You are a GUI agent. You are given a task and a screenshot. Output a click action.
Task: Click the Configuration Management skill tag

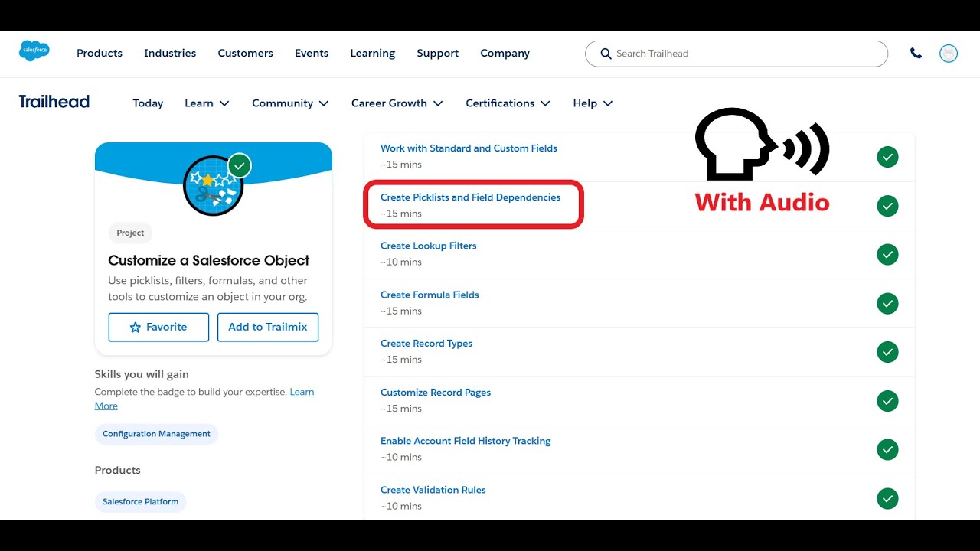156,434
